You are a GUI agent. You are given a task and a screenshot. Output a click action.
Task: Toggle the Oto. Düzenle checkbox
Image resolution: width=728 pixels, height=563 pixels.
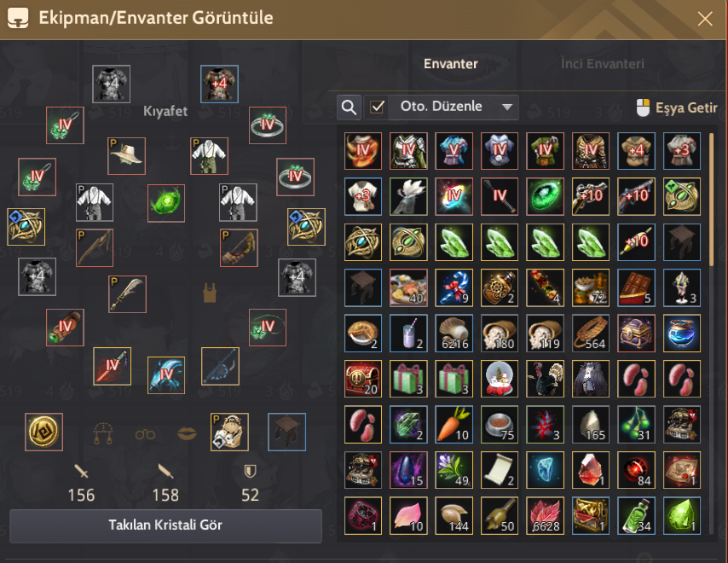point(377,107)
